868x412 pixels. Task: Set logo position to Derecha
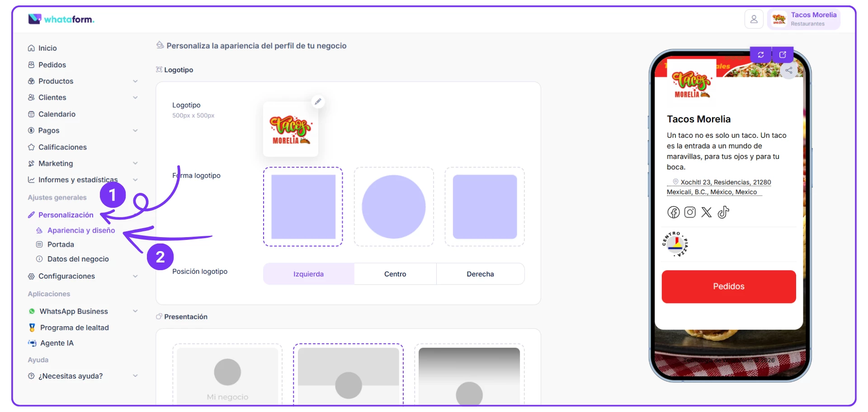click(480, 274)
